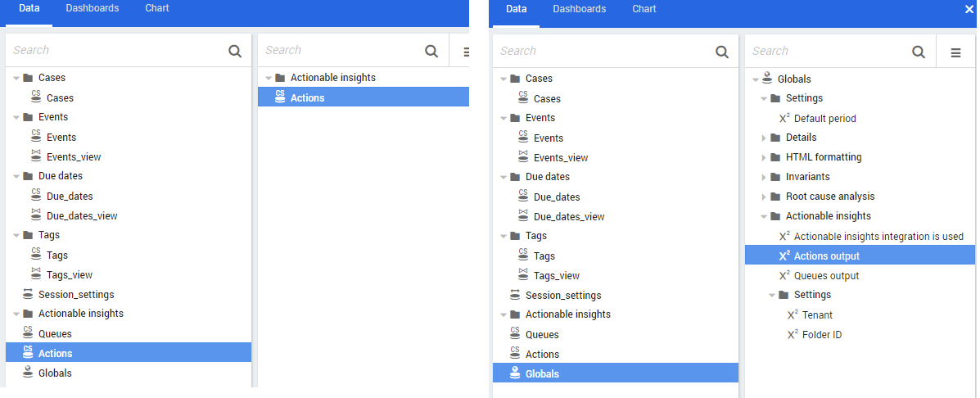Expand the HTML formatting folder
Screen dimensions: 980x398
(764, 157)
